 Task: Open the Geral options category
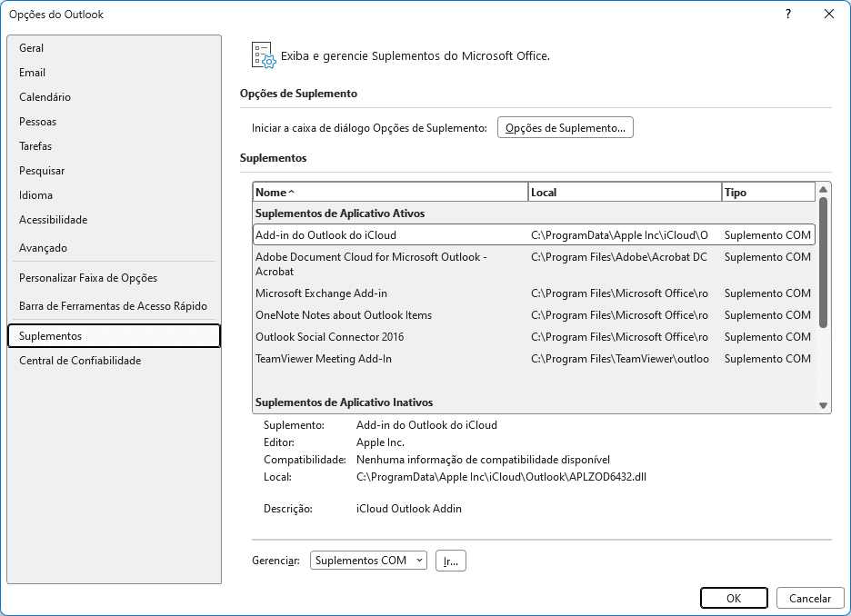[114, 48]
